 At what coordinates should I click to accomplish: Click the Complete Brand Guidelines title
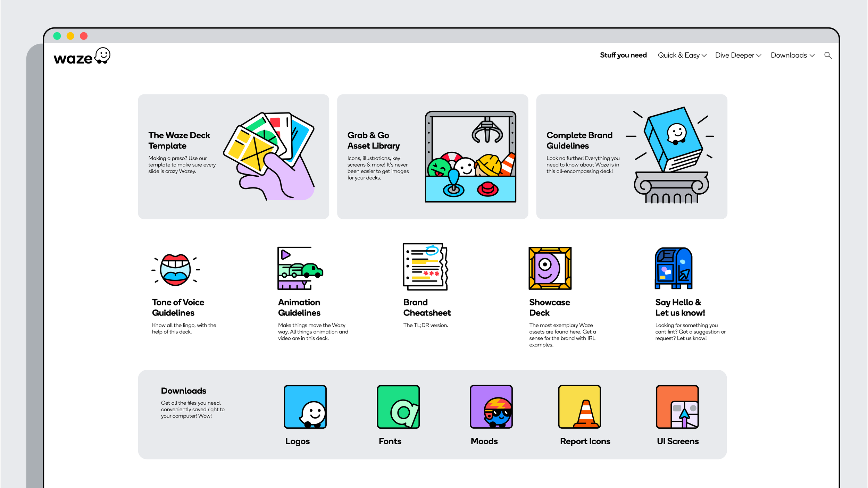pyautogui.click(x=579, y=141)
